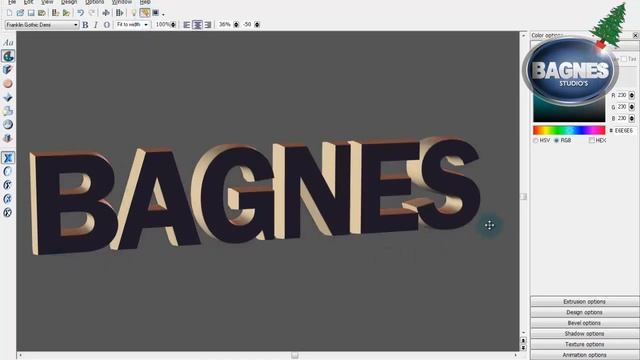This screenshot has width=640, height=360.
Task: Open the View menu
Action: coord(47,2)
